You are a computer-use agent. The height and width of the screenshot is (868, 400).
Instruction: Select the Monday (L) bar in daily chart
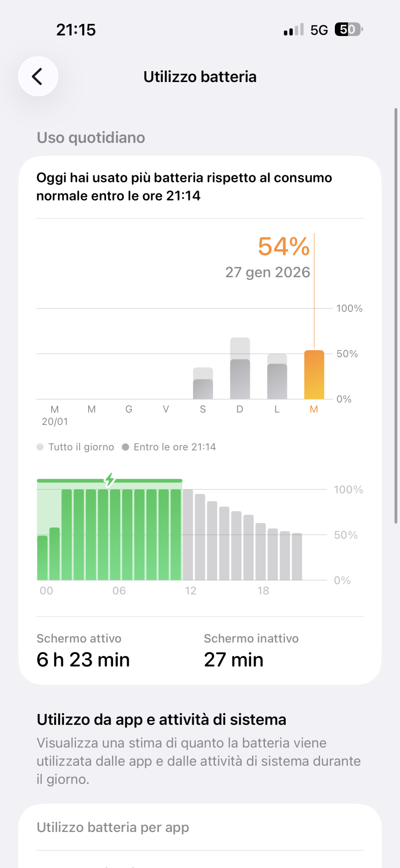(277, 376)
